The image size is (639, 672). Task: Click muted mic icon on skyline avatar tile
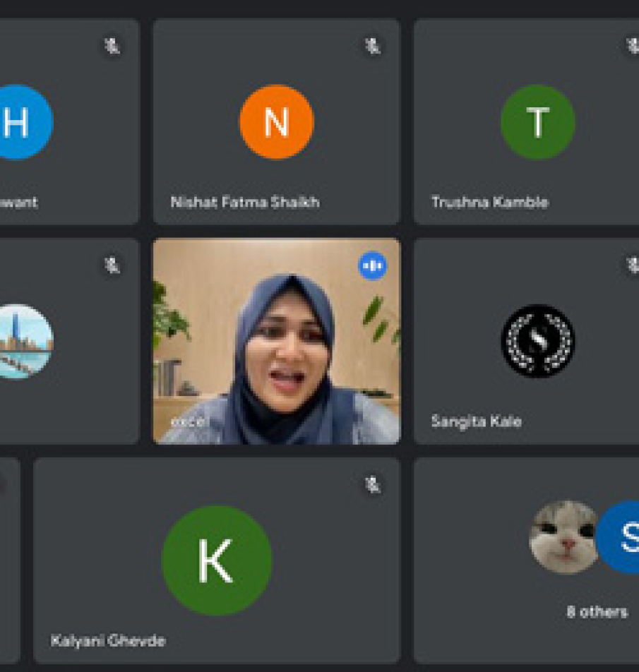point(112,265)
